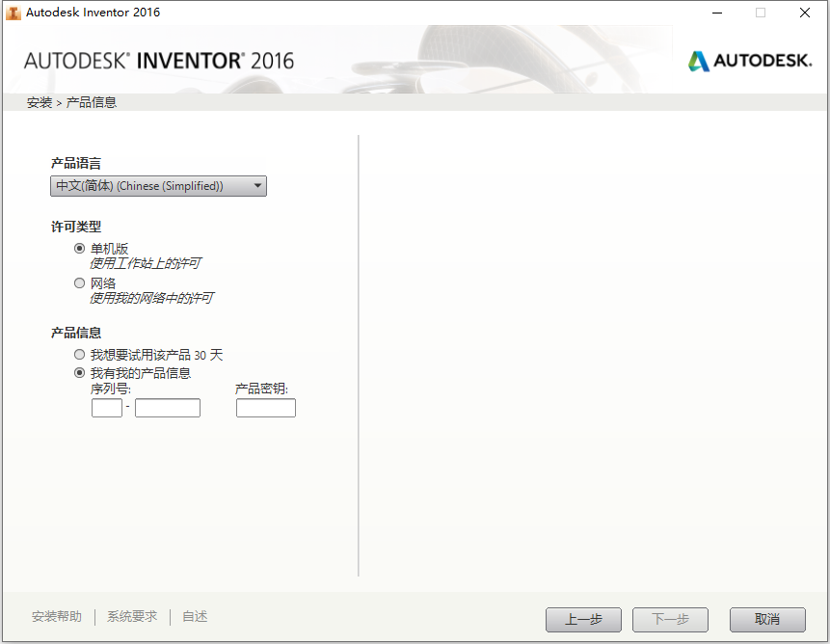Open the 安装帮助 link
The width and height of the screenshot is (830, 644).
57,616
